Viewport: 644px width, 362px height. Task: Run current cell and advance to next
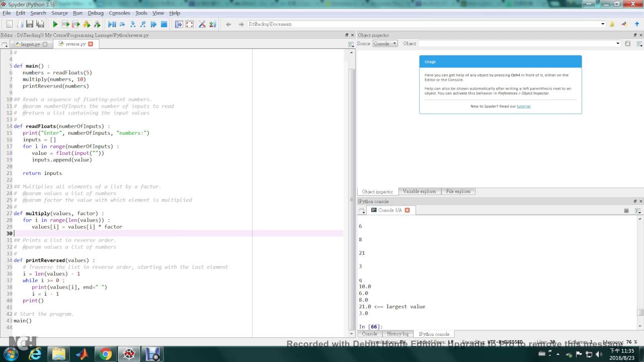click(76, 24)
